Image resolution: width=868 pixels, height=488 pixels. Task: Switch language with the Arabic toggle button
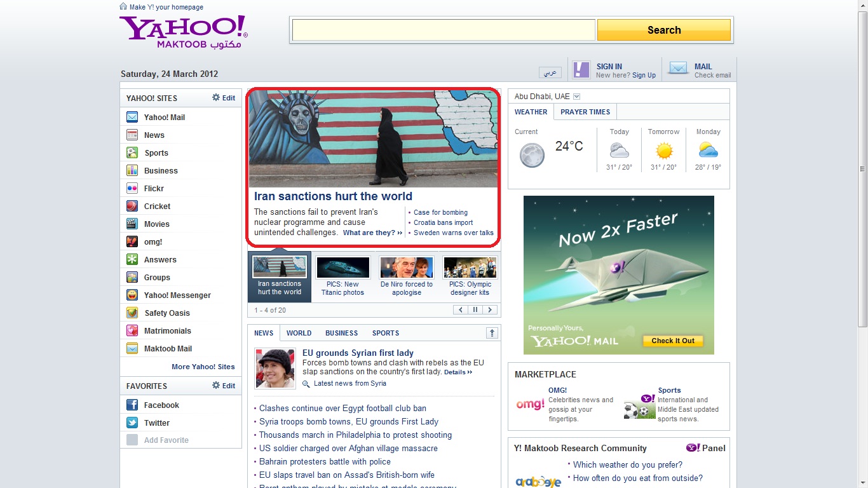pos(550,72)
